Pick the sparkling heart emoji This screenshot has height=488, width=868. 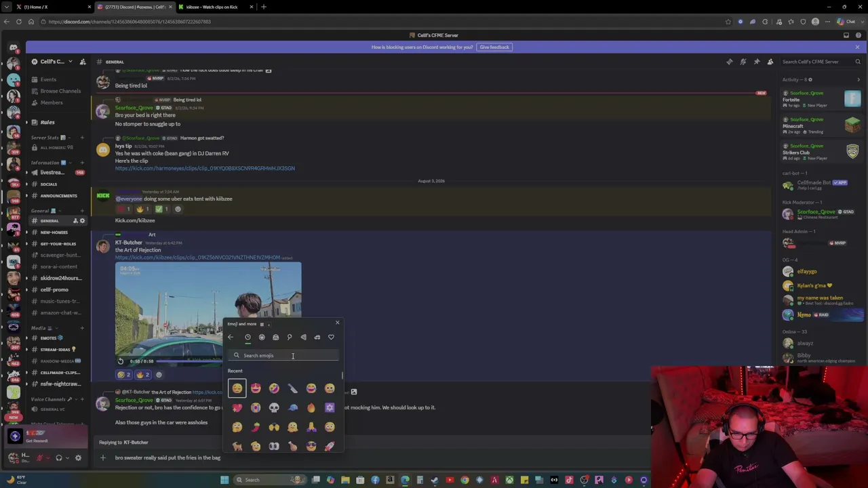(237, 407)
